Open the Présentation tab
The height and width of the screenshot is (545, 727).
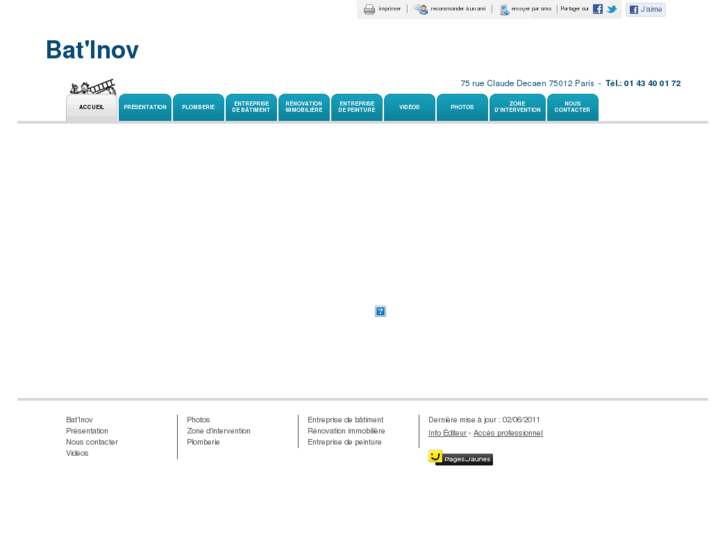pos(145,107)
